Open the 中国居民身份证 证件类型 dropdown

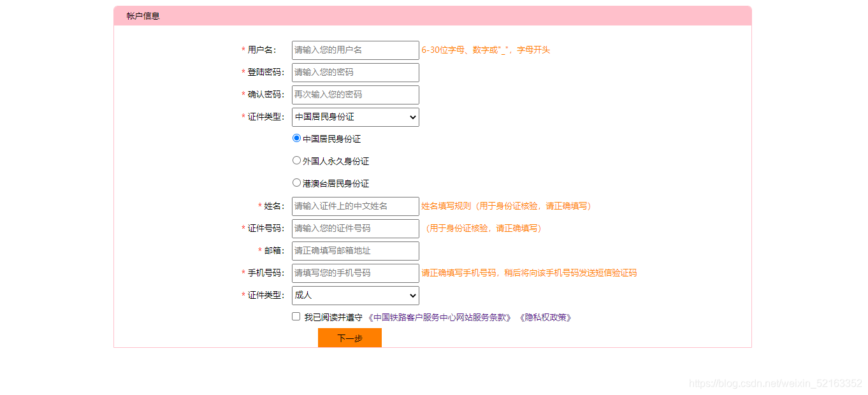356,117
